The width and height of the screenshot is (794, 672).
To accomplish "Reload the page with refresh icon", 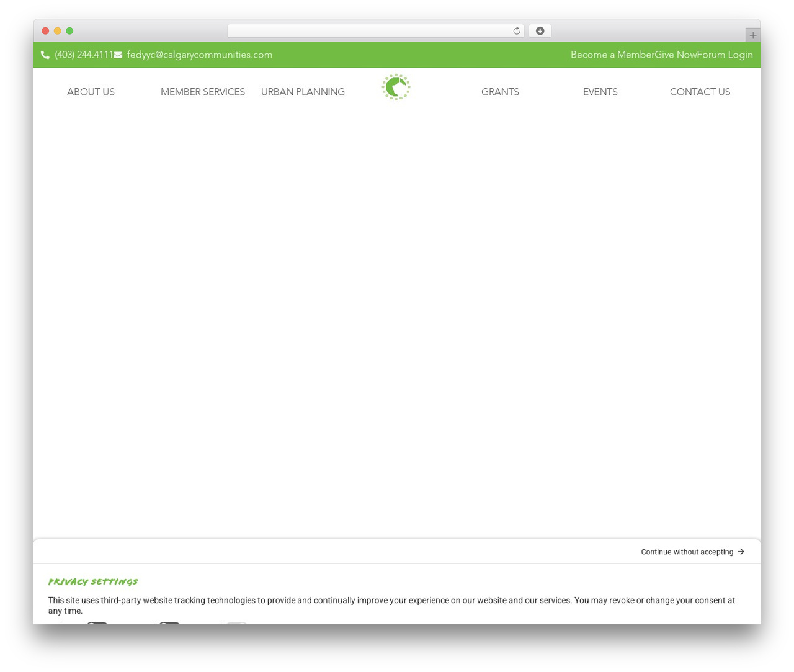I will pyautogui.click(x=516, y=31).
